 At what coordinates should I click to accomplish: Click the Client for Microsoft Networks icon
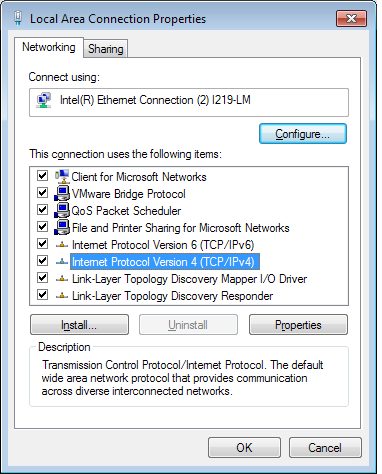click(62, 176)
